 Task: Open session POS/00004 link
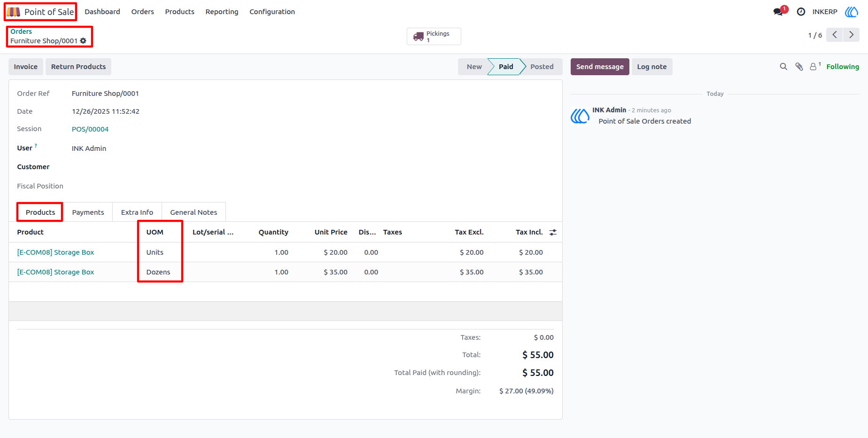(x=90, y=129)
